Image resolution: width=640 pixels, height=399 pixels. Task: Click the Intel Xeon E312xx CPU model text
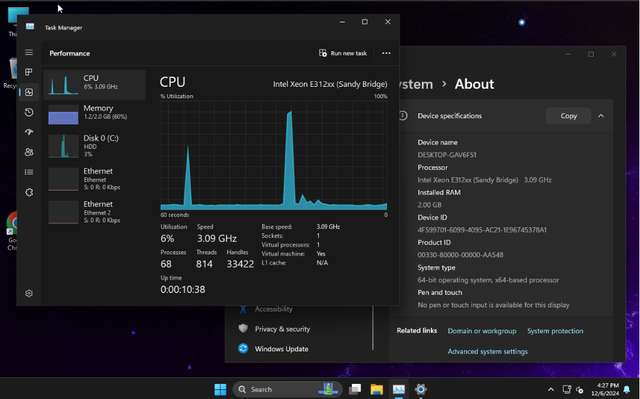click(330, 84)
